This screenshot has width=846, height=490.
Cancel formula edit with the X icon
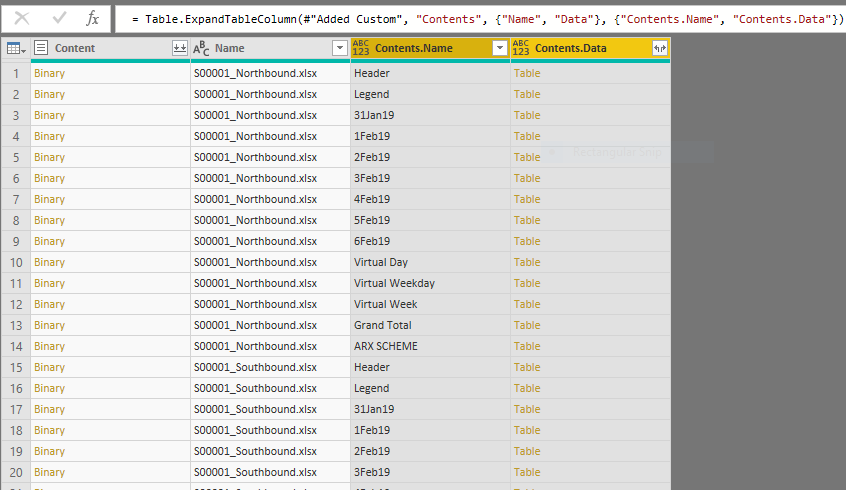click(22, 19)
